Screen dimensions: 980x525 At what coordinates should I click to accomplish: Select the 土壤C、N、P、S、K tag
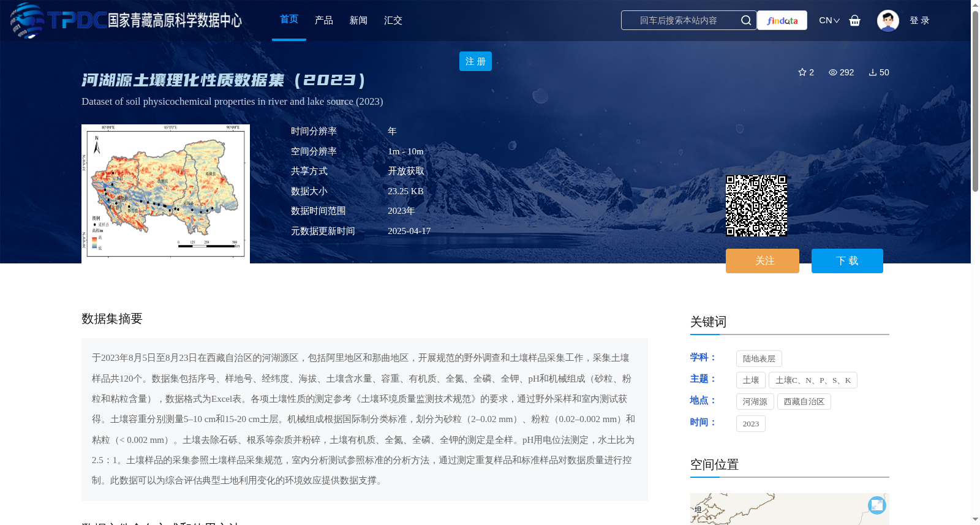(813, 380)
